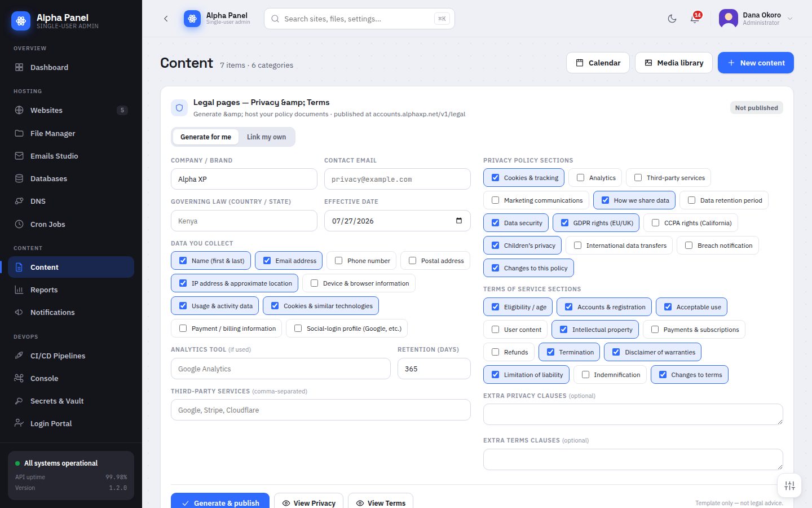
Task: Select Generate for me tab
Action: pyautogui.click(x=206, y=137)
